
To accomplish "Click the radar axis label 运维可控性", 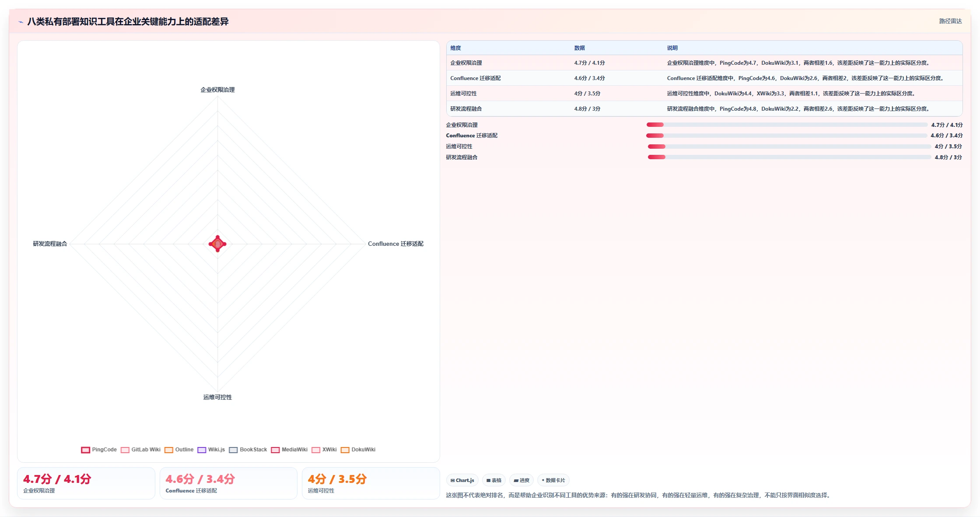I will tap(217, 397).
